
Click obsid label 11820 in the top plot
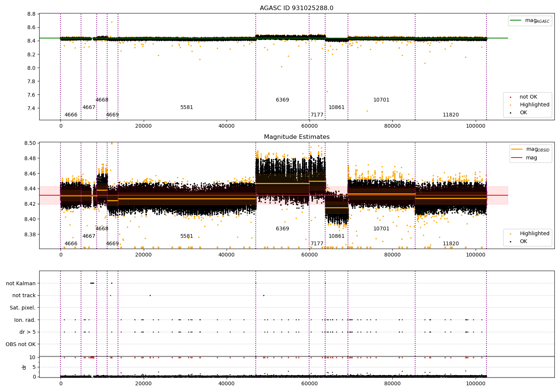coord(451,115)
